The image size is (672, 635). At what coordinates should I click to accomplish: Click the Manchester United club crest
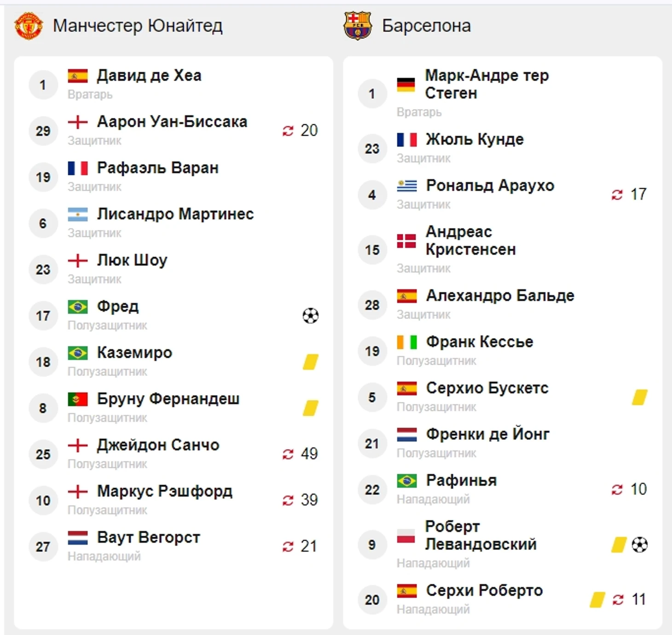pyautogui.click(x=29, y=26)
